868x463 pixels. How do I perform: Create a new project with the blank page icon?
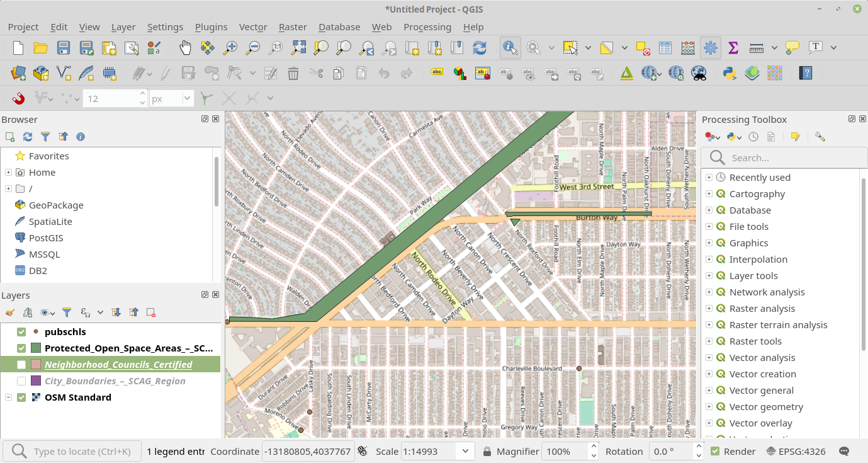tap(18, 47)
